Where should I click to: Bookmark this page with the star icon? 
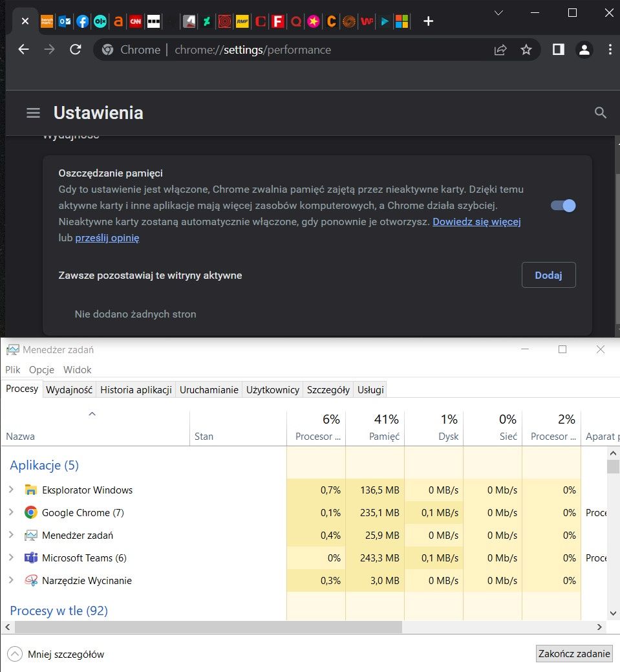click(x=526, y=50)
